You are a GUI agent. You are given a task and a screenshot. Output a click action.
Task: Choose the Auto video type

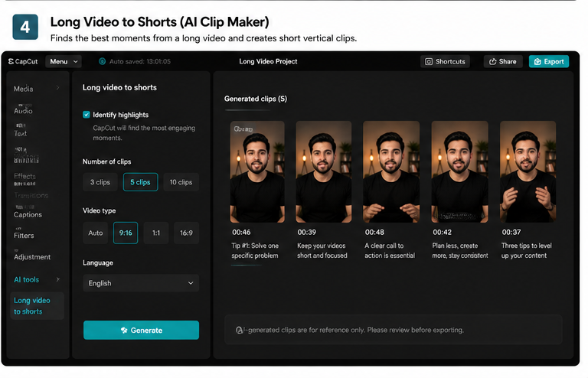pos(95,233)
